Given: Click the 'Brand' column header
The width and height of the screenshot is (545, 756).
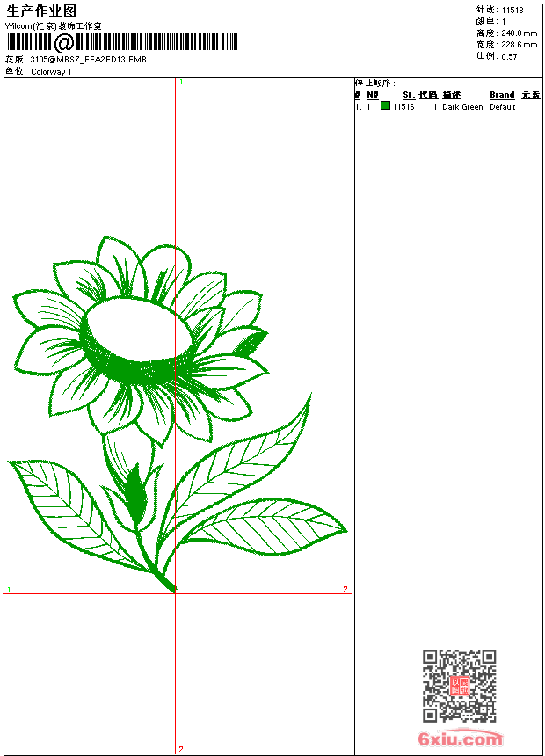Looking at the screenshot, I should 502,95.
